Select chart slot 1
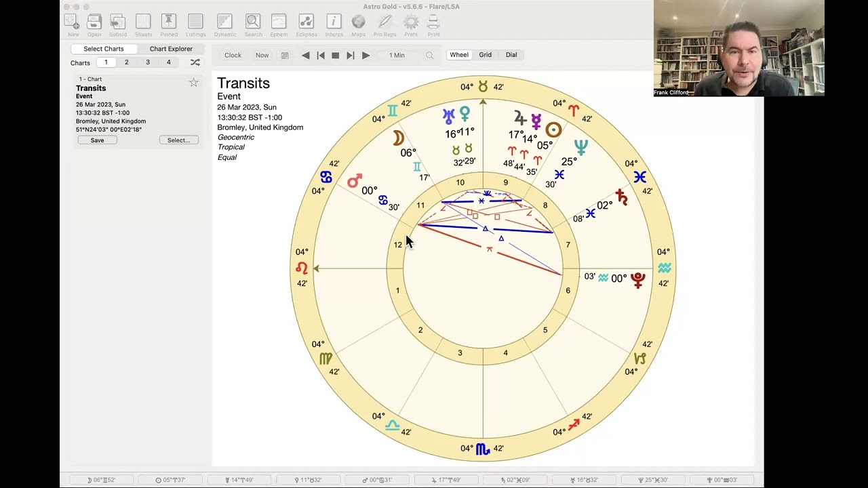 [x=106, y=62]
